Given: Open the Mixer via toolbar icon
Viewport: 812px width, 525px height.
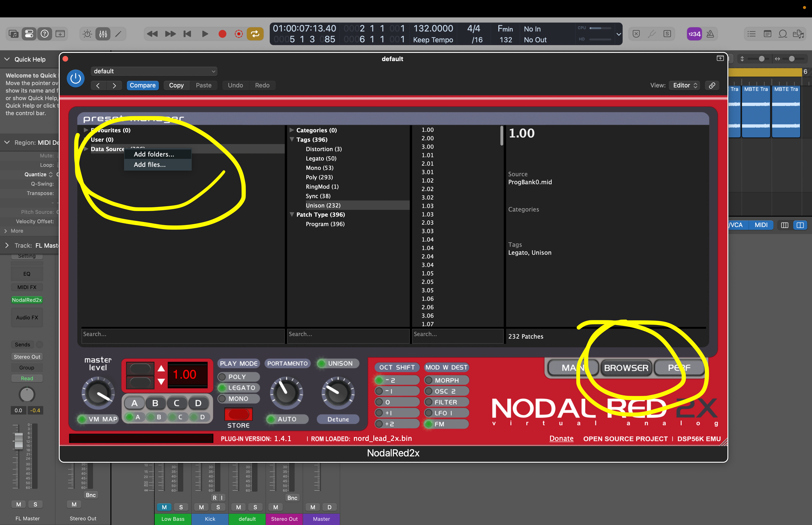Looking at the screenshot, I should tap(103, 34).
